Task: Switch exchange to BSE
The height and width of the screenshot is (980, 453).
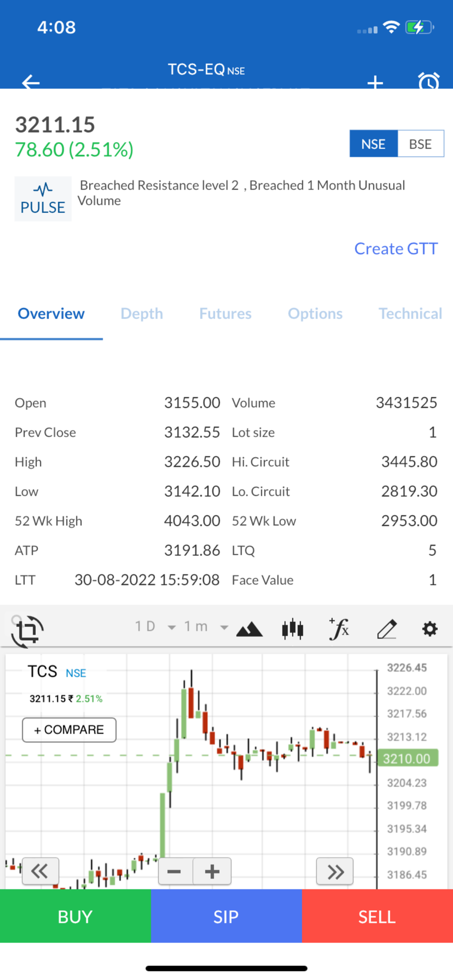Action: pos(421,144)
